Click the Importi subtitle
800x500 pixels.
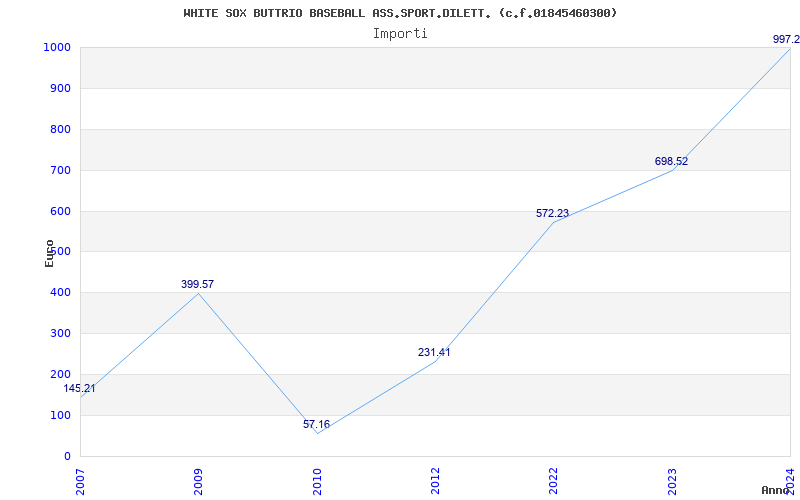click(x=400, y=34)
